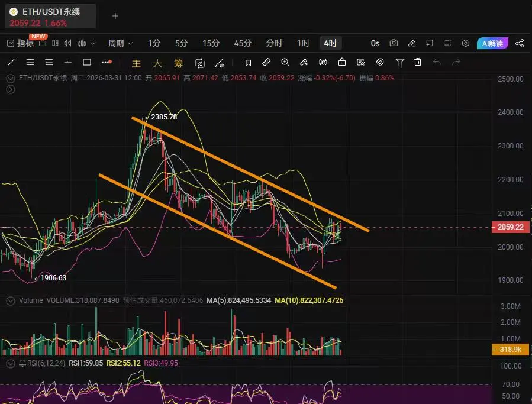Open chart settings hexagon icon

(x=466, y=43)
